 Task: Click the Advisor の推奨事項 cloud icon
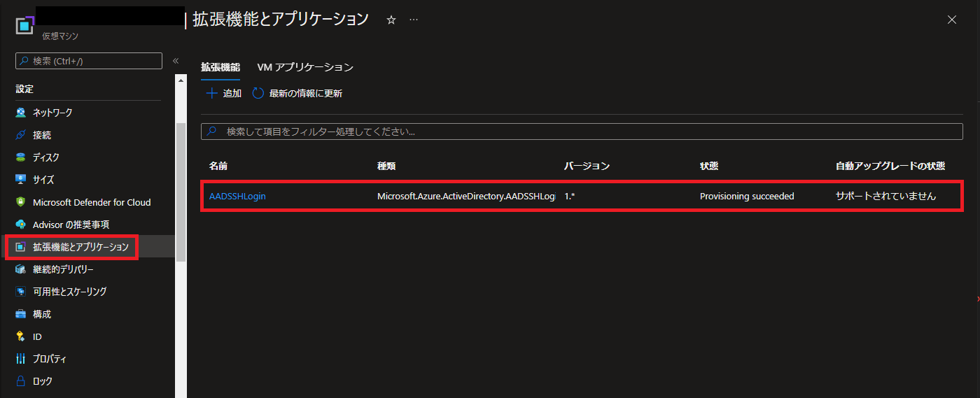[20, 225]
